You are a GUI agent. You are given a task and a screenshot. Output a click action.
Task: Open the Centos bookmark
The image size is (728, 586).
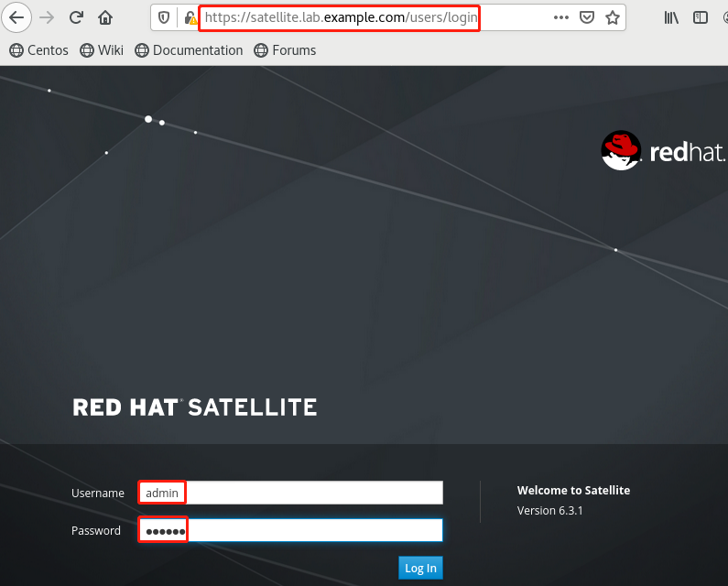point(38,50)
